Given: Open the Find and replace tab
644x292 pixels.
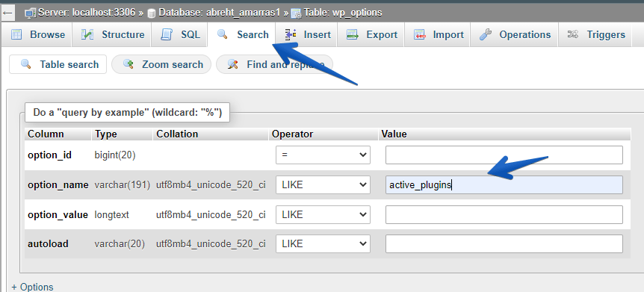Looking at the screenshot, I should pyautogui.click(x=274, y=64).
